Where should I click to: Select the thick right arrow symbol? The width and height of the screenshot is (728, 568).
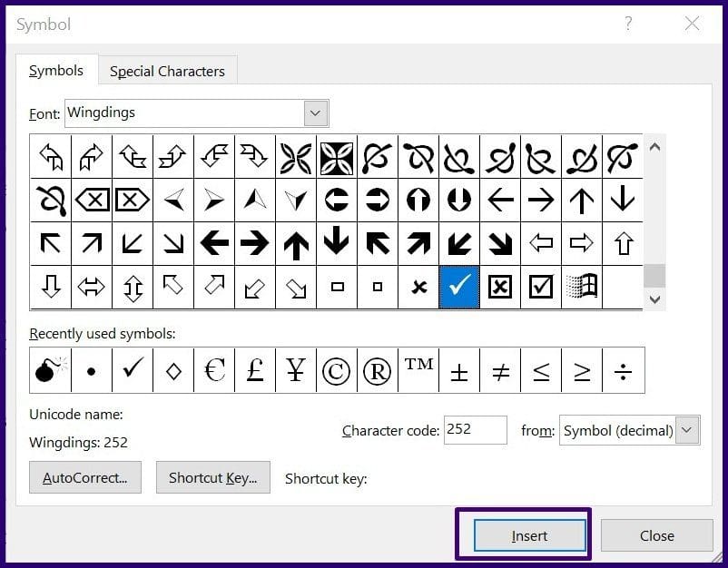tap(255, 243)
